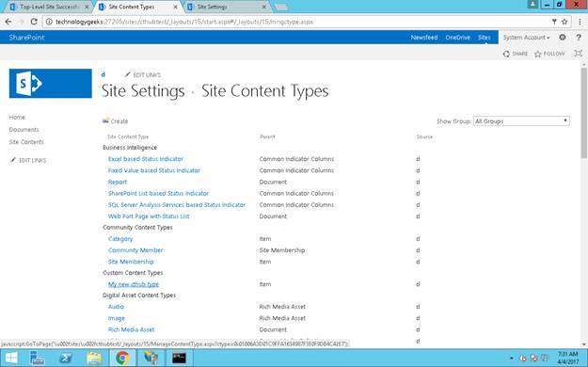Click the Site Settings breadcrumb title
The width and height of the screenshot is (588, 367).
point(143,91)
